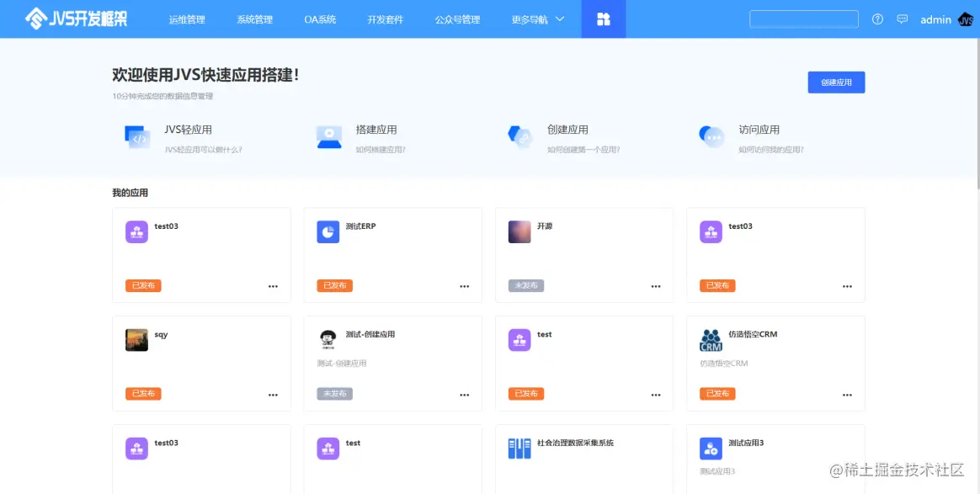This screenshot has width=980, height=494.
Task: Click the 访问应用 speech bubble icon
Action: click(711, 137)
